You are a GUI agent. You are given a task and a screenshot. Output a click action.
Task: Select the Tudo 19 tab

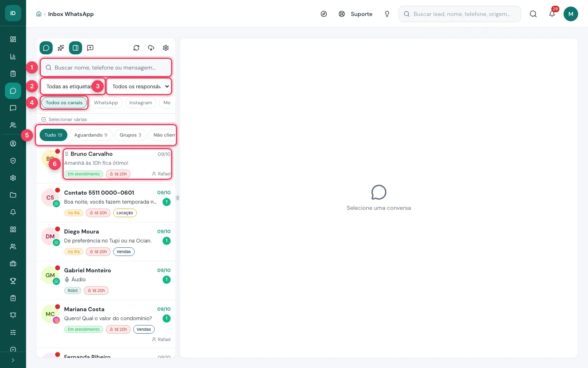pyautogui.click(x=53, y=135)
